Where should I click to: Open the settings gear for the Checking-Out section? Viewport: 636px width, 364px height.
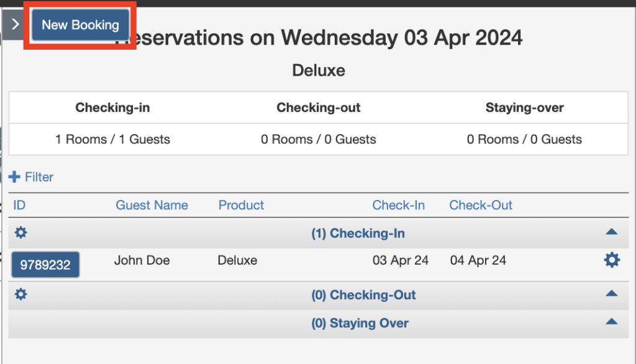[20, 294]
